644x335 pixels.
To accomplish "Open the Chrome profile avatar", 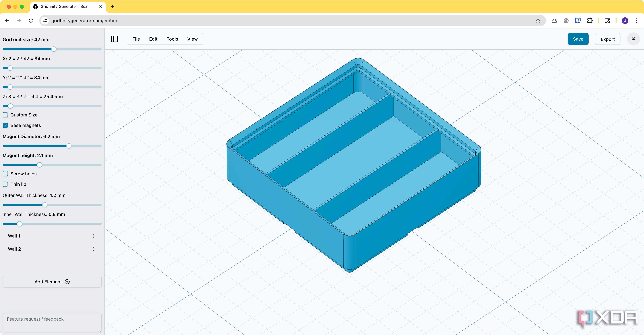I will pyautogui.click(x=625, y=21).
